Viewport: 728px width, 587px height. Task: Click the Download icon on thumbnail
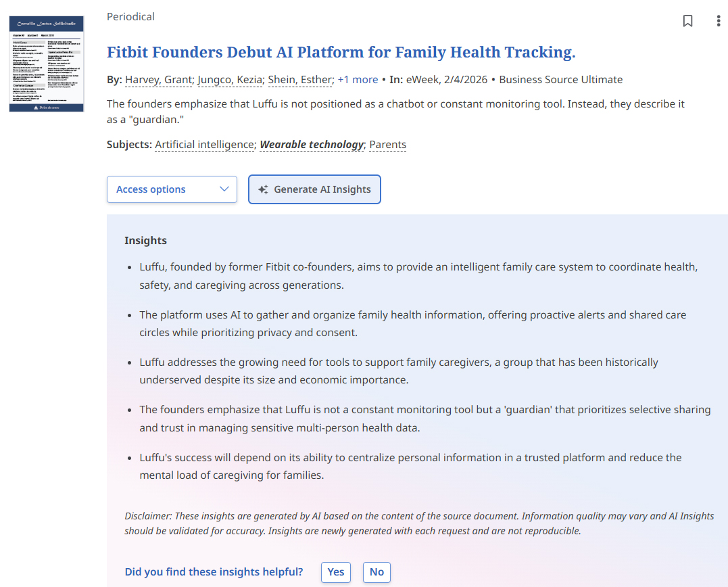tap(36, 107)
